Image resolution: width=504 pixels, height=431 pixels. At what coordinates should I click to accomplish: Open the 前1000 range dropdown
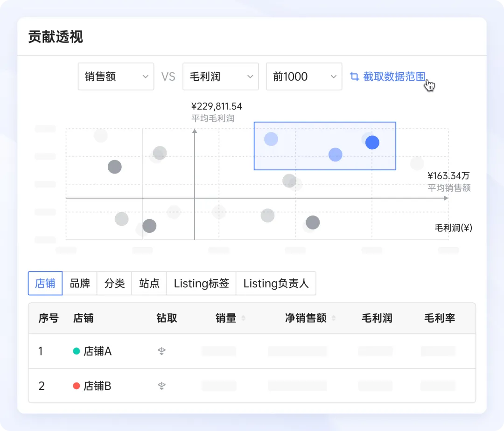(304, 76)
